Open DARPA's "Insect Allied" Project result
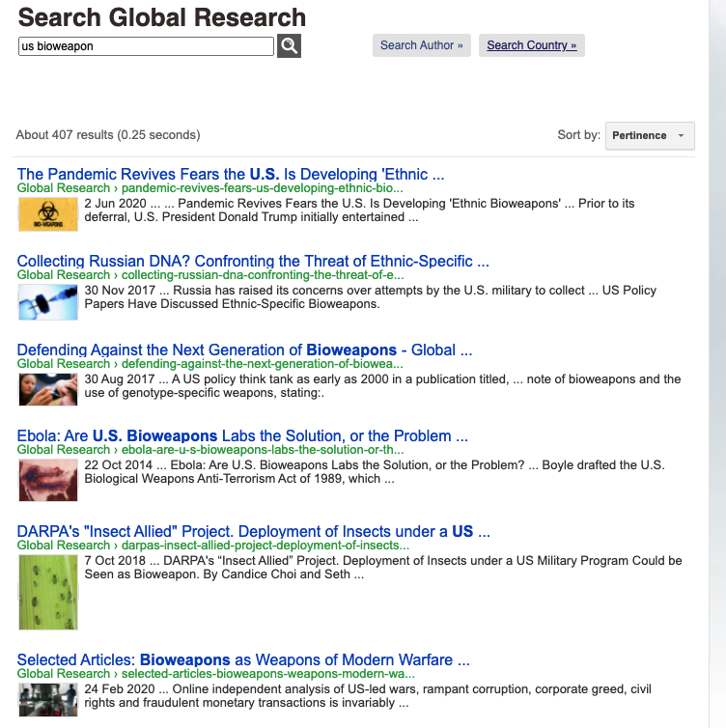726x728 pixels. click(x=254, y=531)
